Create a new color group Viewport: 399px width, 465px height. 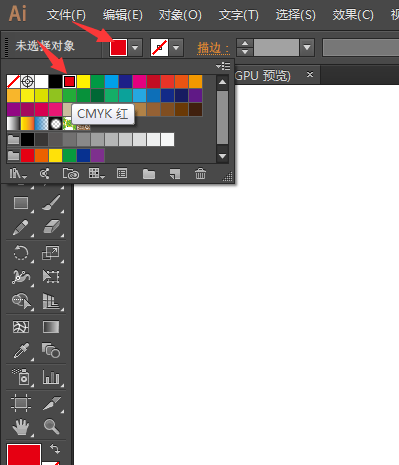(149, 174)
